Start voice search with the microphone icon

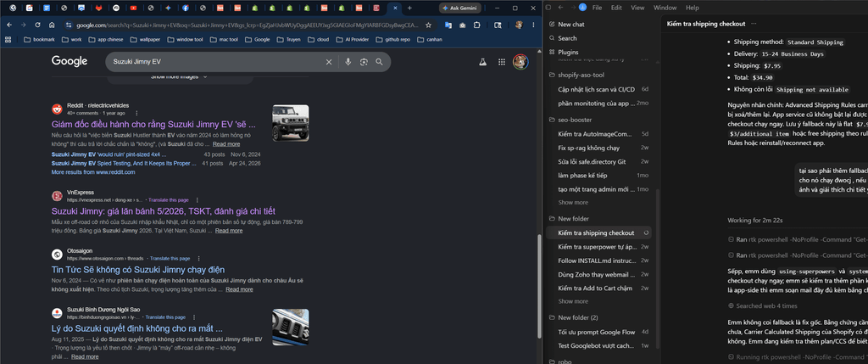click(348, 62)
